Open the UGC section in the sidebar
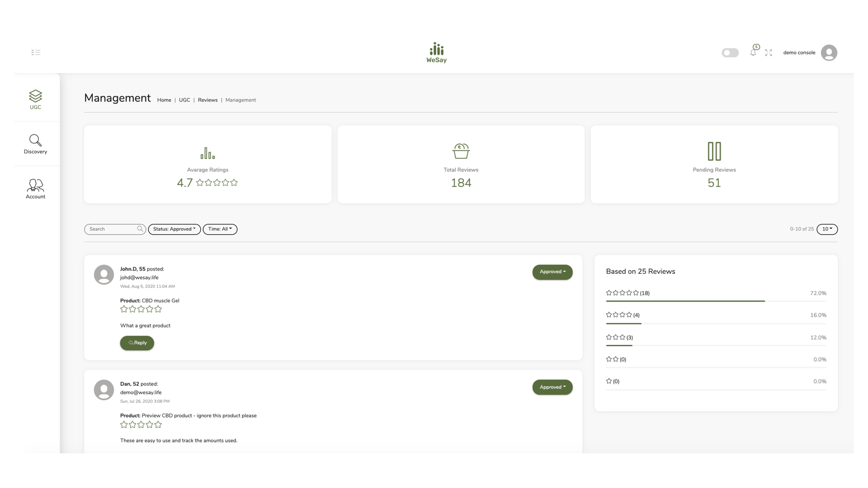Image resolution: width=868 pixels, height=488 pixels. tap(35, 100)
